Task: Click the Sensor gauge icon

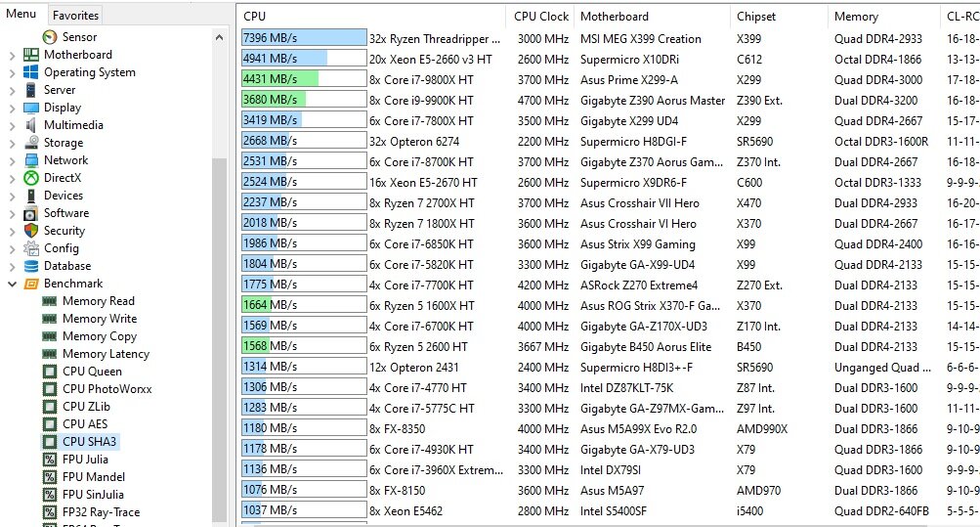Action: point(50,37)
